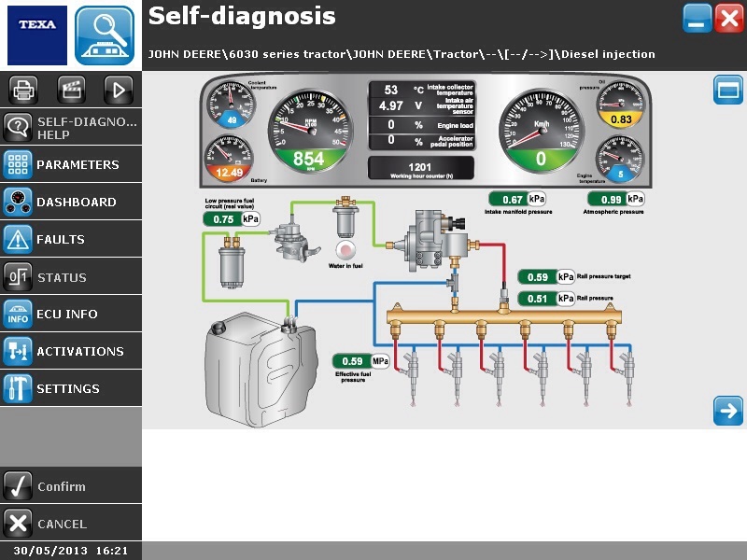Go to Activations menu
The width and height of the screenshot is (747, 560).
click(x=71, y=351)
